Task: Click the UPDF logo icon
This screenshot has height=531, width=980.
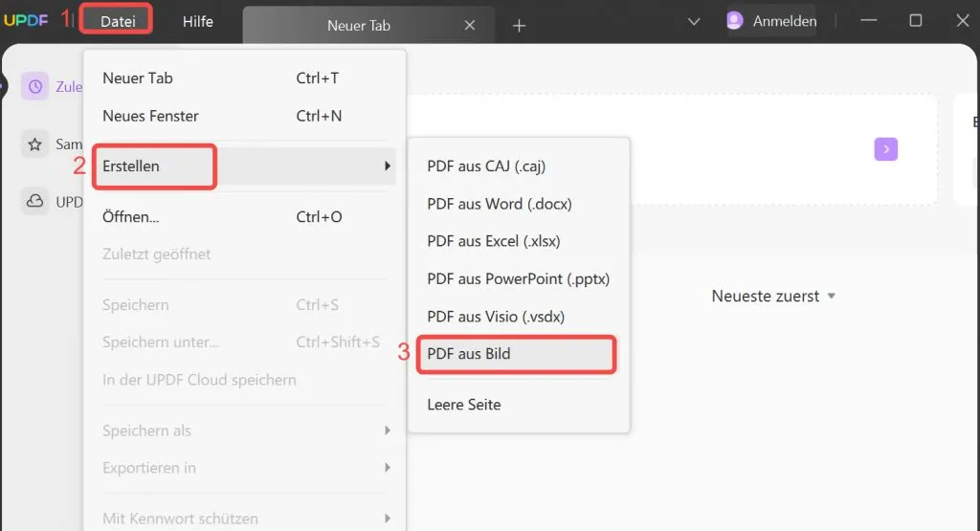Action: (28, 21)
